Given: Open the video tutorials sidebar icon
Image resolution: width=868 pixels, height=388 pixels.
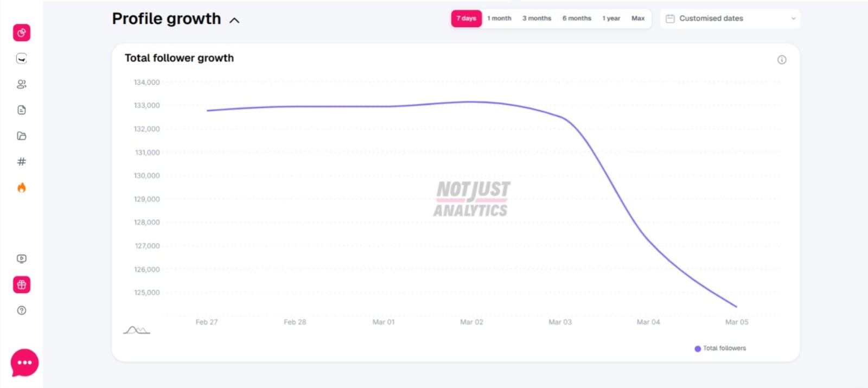Looking at the screenshot, I should point(22,259).
